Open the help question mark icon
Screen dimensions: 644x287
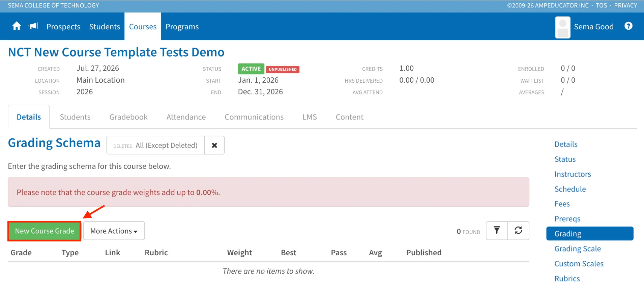[x=628, y=26]
